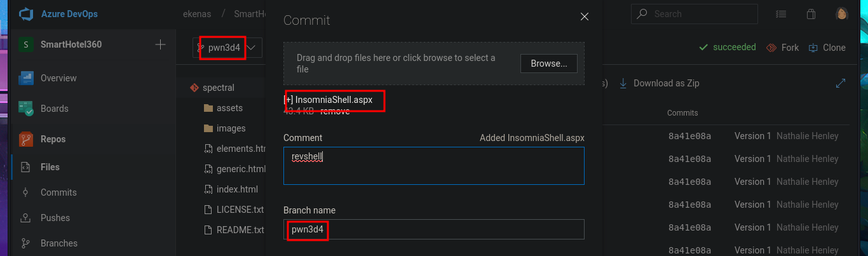Focus the Branch name field
Screen dimensions: 868x256
pyautogui.click(x=433, y=229)
